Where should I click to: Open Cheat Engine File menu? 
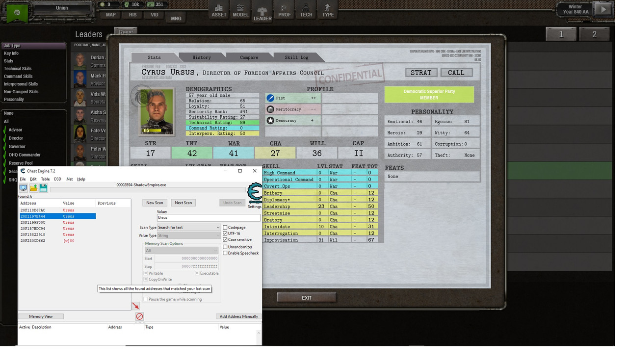(23, 179)
